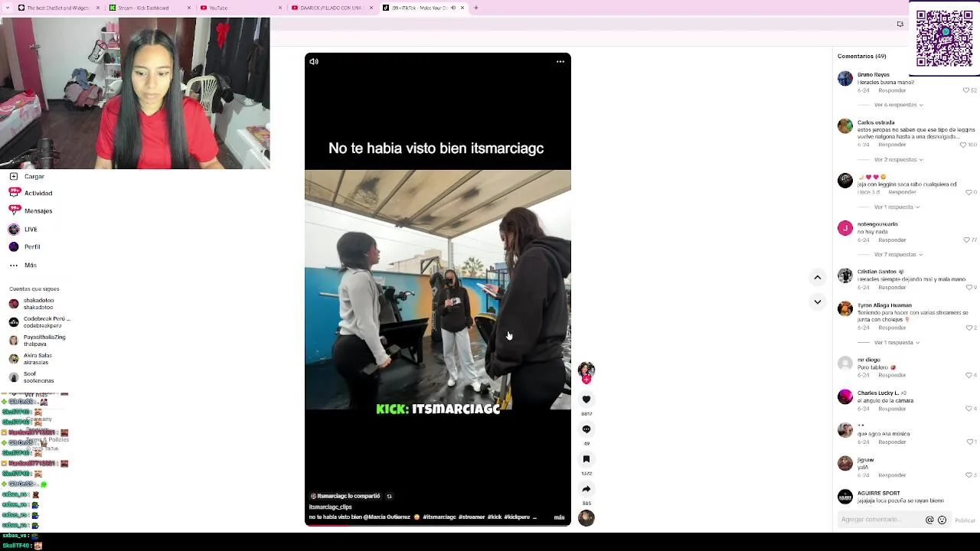This screenshot has height=551, width=980.
Task: Click the repost icon next to 'lo compartió'
Action: click(389, 497)
